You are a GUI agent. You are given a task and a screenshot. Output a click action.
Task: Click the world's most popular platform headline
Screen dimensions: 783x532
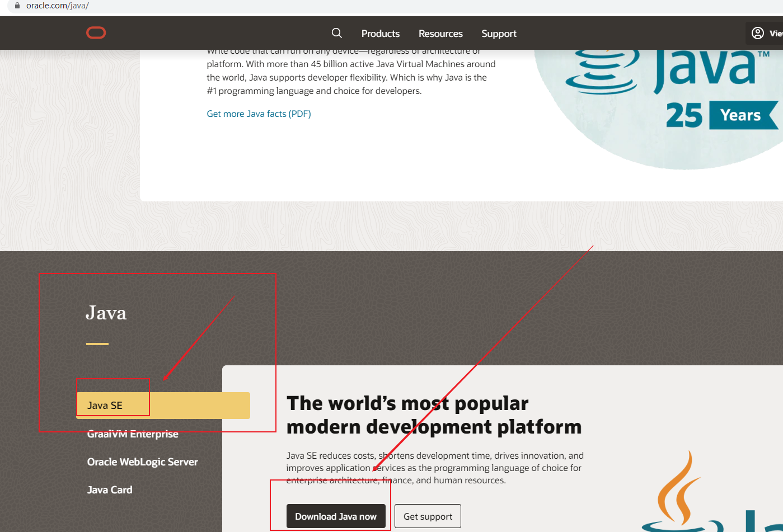pos(434,415)
